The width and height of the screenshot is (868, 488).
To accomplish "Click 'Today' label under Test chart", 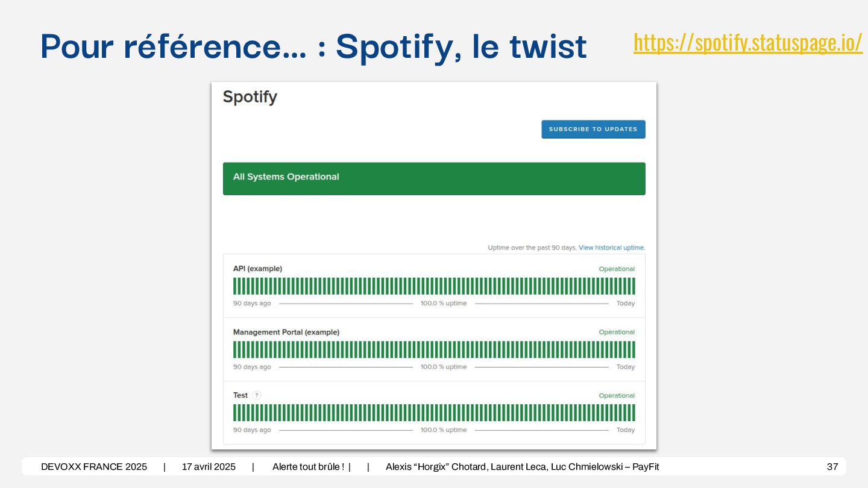I will pyautogui.click(x=626, y=430).
